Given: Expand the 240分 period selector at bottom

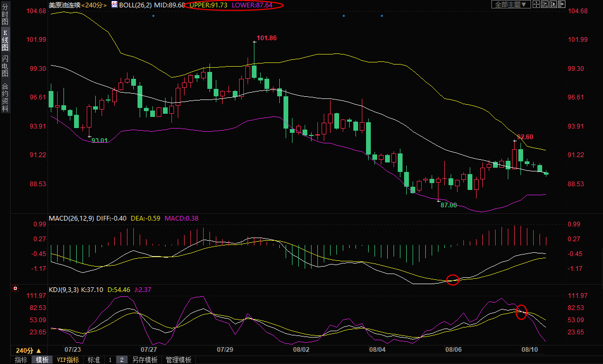Looking at the screenshot, I should pos(28,350).
